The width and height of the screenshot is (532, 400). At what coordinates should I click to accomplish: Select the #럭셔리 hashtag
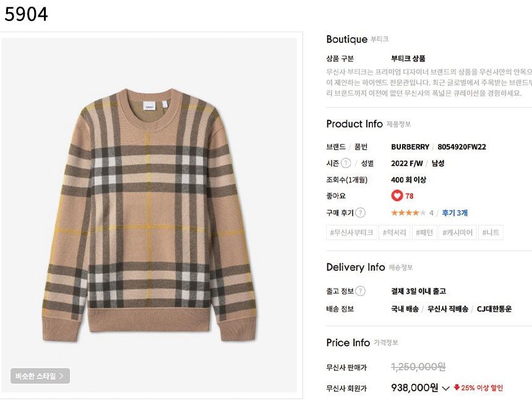point(394,232)
